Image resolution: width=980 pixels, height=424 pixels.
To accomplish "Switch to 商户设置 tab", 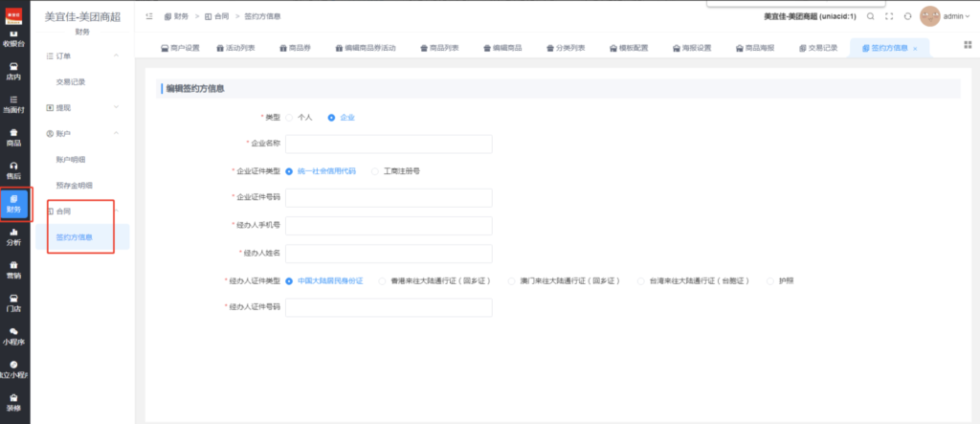I will pyautogui.click(x=180, y=48).
